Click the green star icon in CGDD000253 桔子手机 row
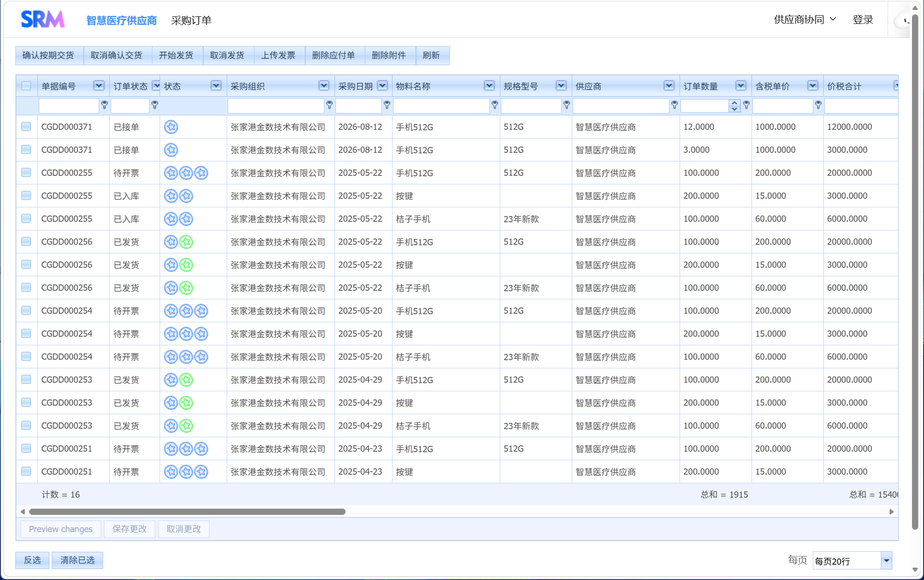This screenshot has height=580, width=924. pos(186,426)
